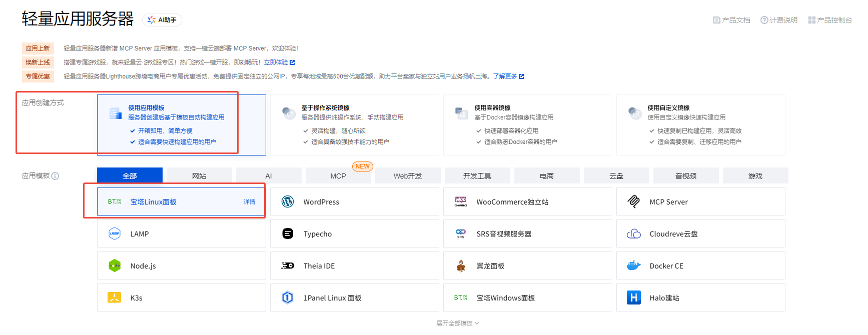Switch to the 全部 template tab

(x=130, y=175)
